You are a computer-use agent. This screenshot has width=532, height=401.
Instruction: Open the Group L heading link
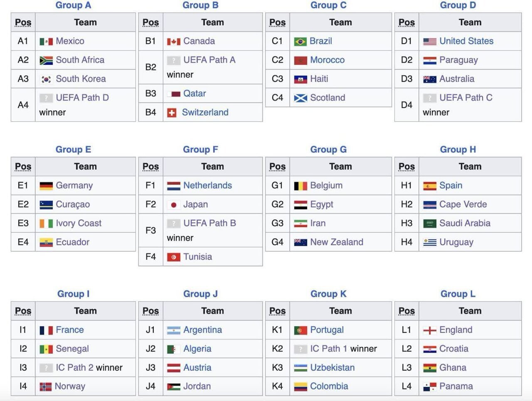point(458,294)
